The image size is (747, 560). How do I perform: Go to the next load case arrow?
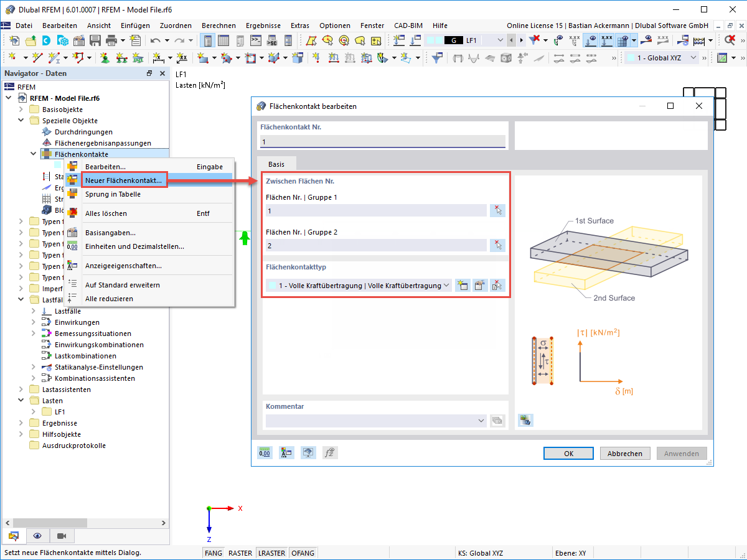[x=520, y=40]
